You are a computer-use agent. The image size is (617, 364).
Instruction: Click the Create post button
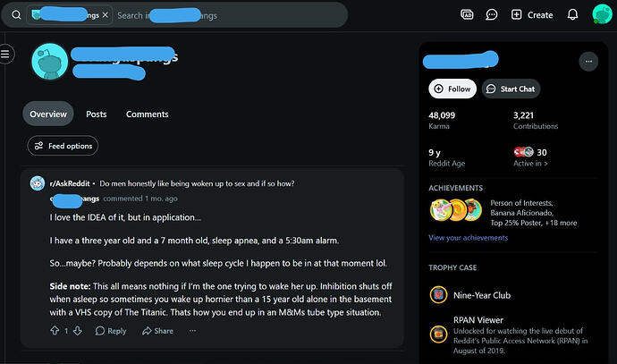pyautogui.click(x=532, y=15)
